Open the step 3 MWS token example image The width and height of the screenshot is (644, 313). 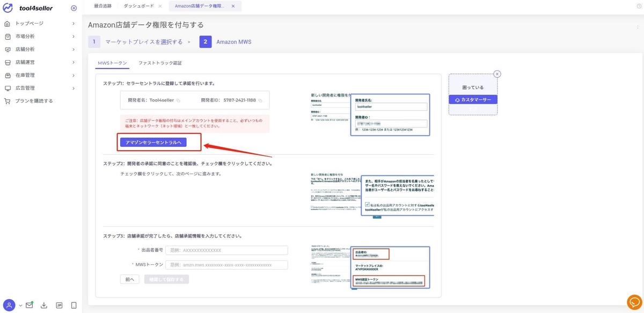(370, 267)
